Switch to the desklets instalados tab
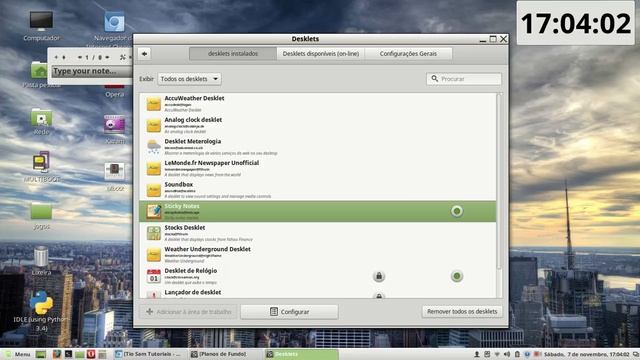Screen dimensions: 640x360 point(233,53)
